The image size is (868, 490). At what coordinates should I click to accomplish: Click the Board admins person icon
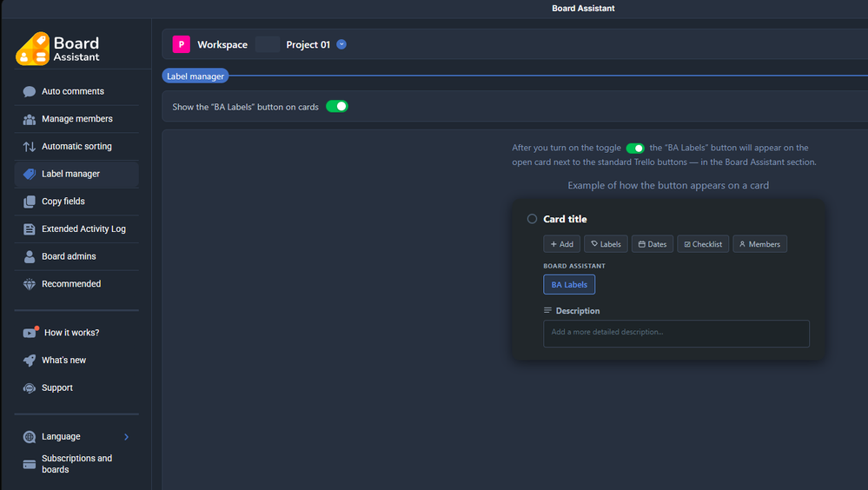pyautogui.click(x=30, y=256)
